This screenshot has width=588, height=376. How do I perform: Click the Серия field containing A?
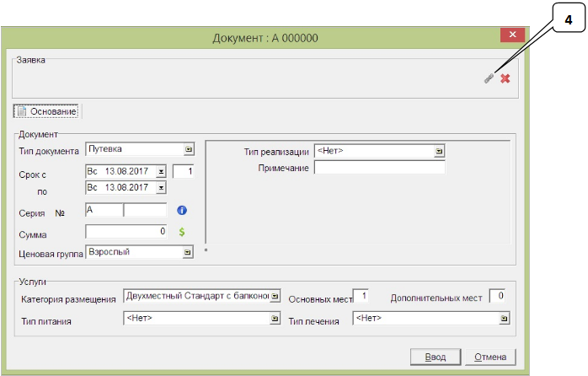click(x=103, y=211)
